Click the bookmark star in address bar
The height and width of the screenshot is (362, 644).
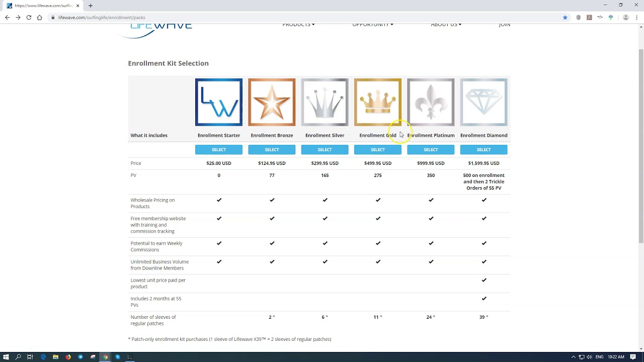(565, 17)
